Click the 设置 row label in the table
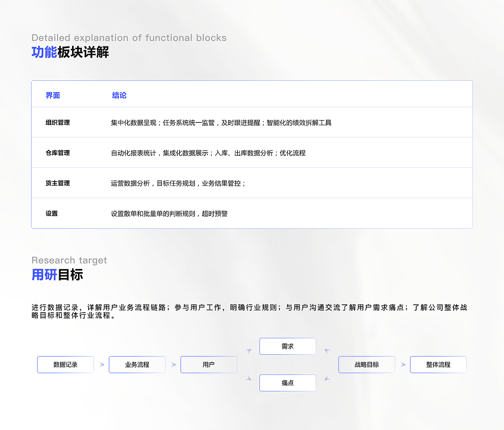The width and height of the screenshot is (504, 430). point(52,213)
